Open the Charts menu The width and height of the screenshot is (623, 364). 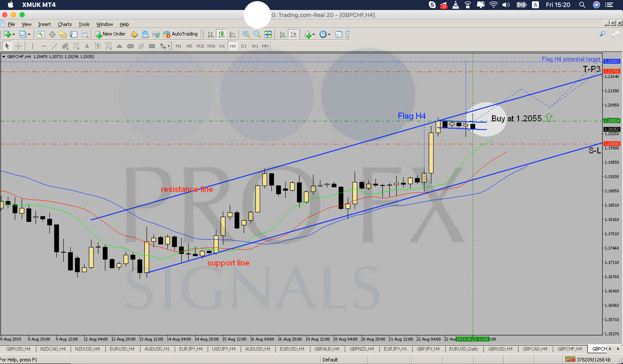click(x=65, y=24)
